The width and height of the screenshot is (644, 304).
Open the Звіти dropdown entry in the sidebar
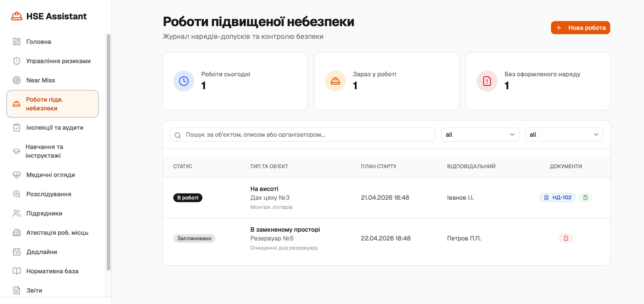pos(34,290)
